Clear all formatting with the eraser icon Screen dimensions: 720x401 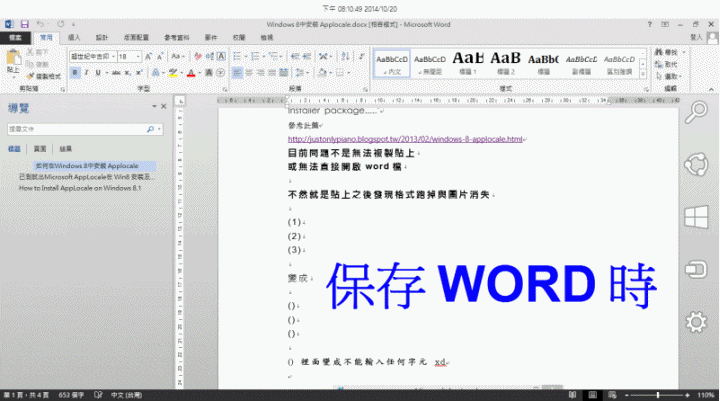(198, 56)
